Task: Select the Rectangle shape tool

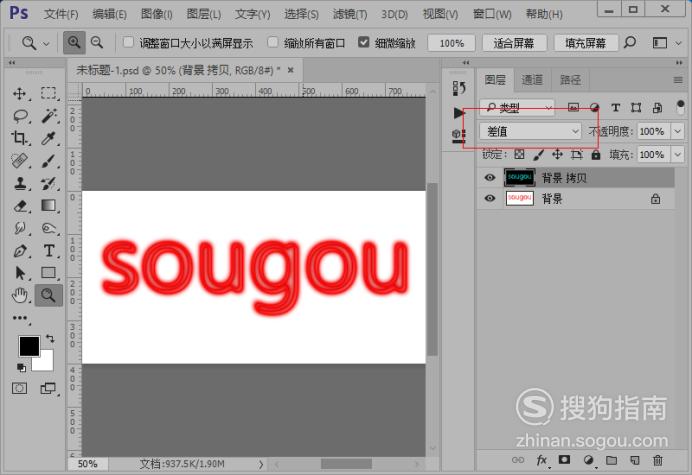Action: pyautogui.click(x=49, y=273)
